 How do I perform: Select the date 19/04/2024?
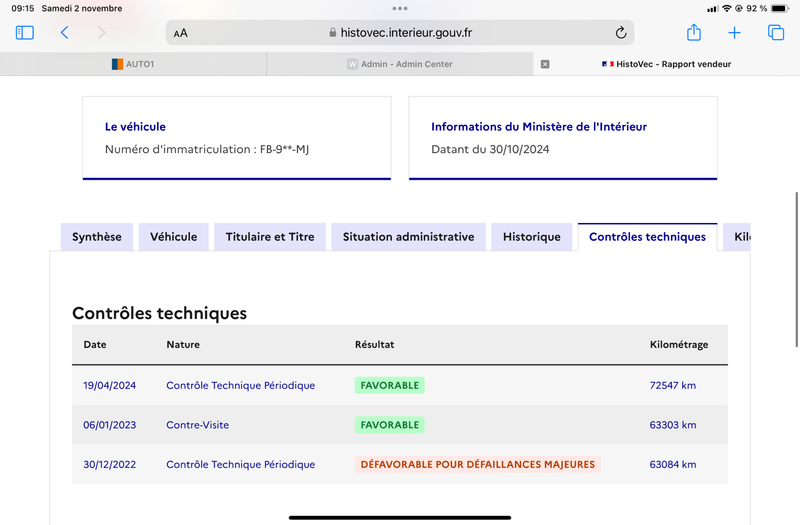tap(110, 385)
